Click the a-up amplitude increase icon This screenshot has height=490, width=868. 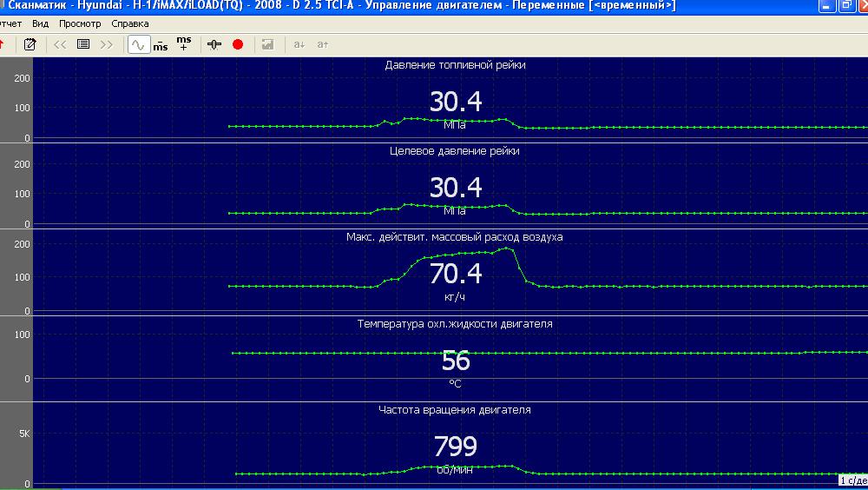[x=323, y=44]
